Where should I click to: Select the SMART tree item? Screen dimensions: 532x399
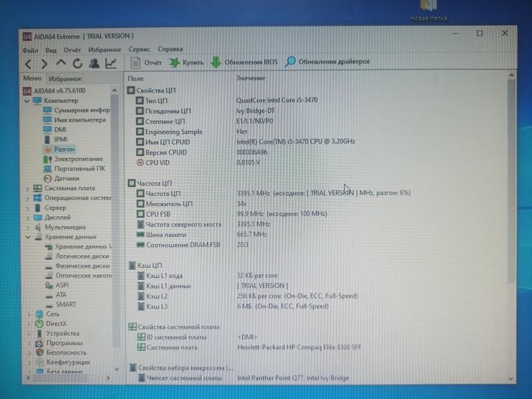[61, 305]
